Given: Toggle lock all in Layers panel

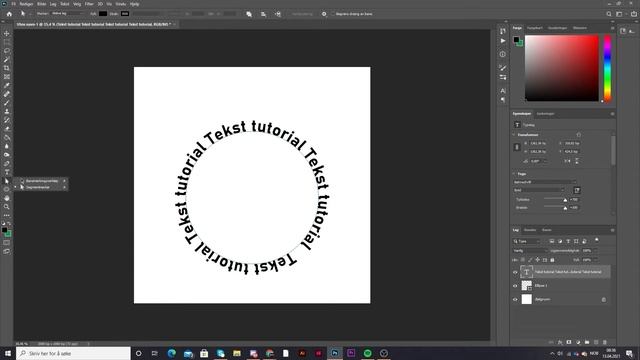Looking at the screenshot, I should point(552,260).
